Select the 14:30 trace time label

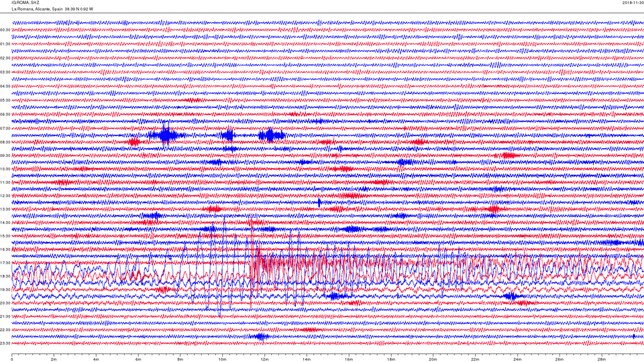(5, 223)
